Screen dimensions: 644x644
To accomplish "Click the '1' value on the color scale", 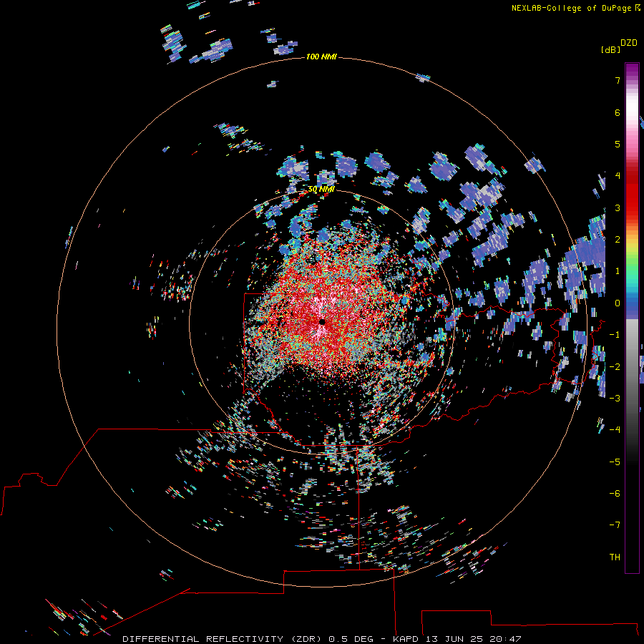I will tap(618, 271).
